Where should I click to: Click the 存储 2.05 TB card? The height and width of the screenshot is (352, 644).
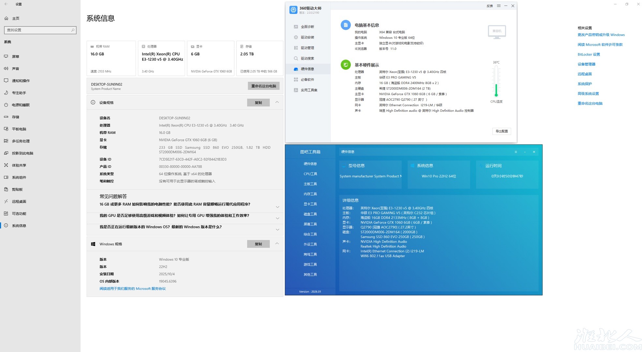pyautogui.click(x=260, y=58)
